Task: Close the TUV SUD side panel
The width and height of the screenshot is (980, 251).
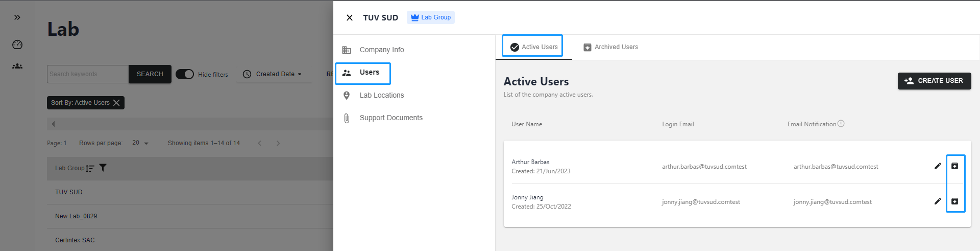Action: pyautogui.click(x=350, y=18)
